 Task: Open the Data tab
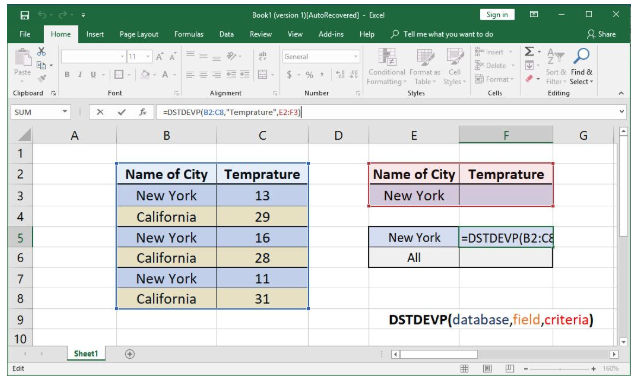(x=226, y=34)
